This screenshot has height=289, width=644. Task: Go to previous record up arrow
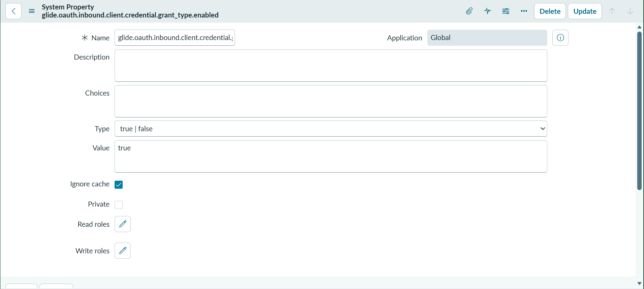click(x=612, y=11)
